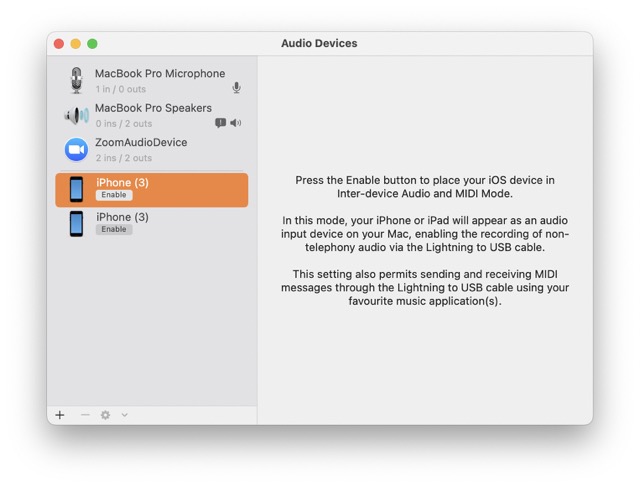
Task: Click the default output speaker indicator icon
Action: point(236,123)
